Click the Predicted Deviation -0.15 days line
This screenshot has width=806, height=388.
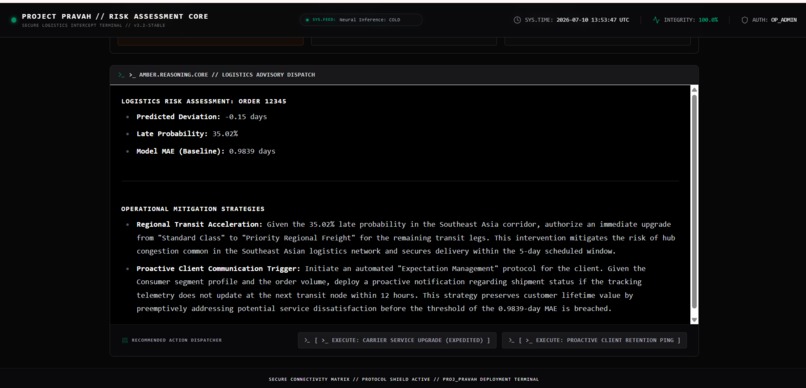coord(202,117)
